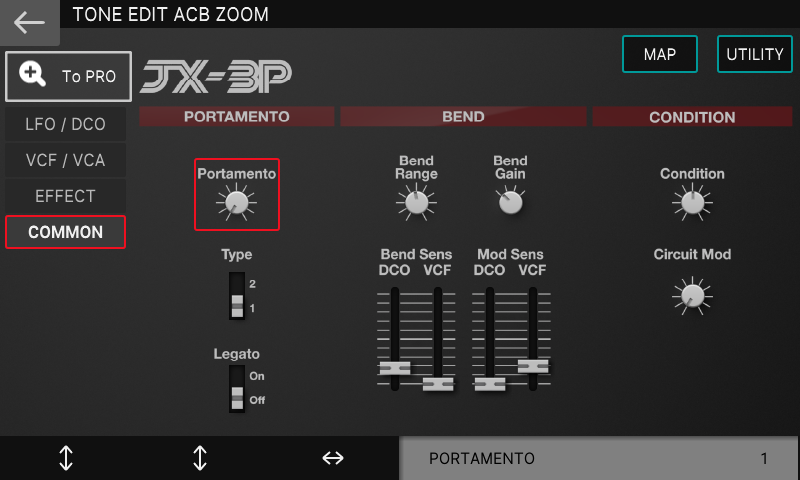Click the horizontal double-arrow icon
The height and width of the screenshot is (480, 800).
click(x=333, y=458)
